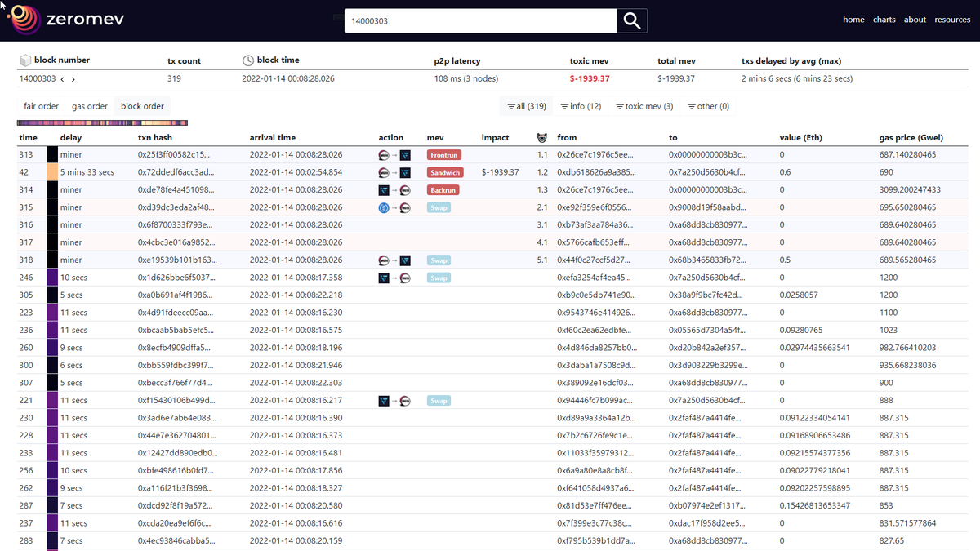Image resolution: width=980 pixels, height=551 pixels.
Task: Click the search magnifier button
Action: 631,20
